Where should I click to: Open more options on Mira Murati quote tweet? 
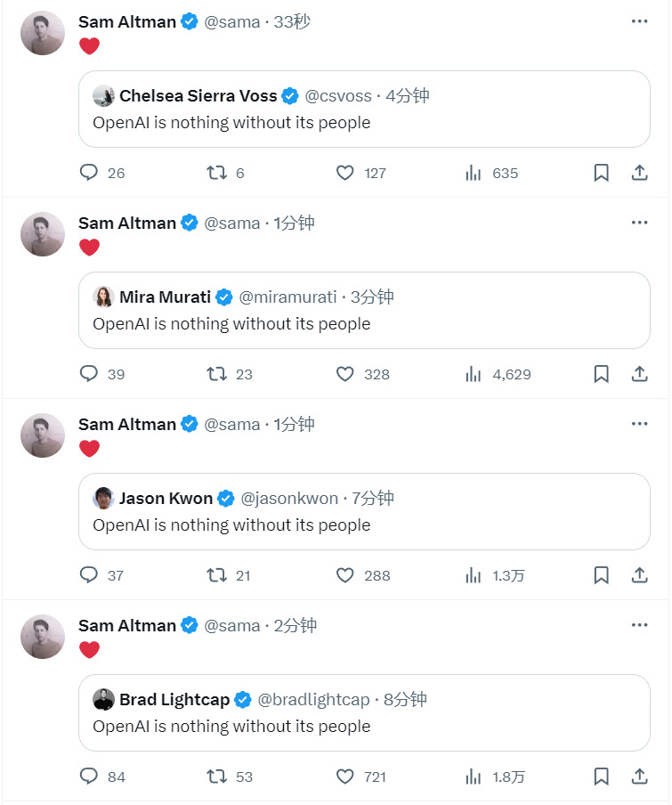point(639,223)
